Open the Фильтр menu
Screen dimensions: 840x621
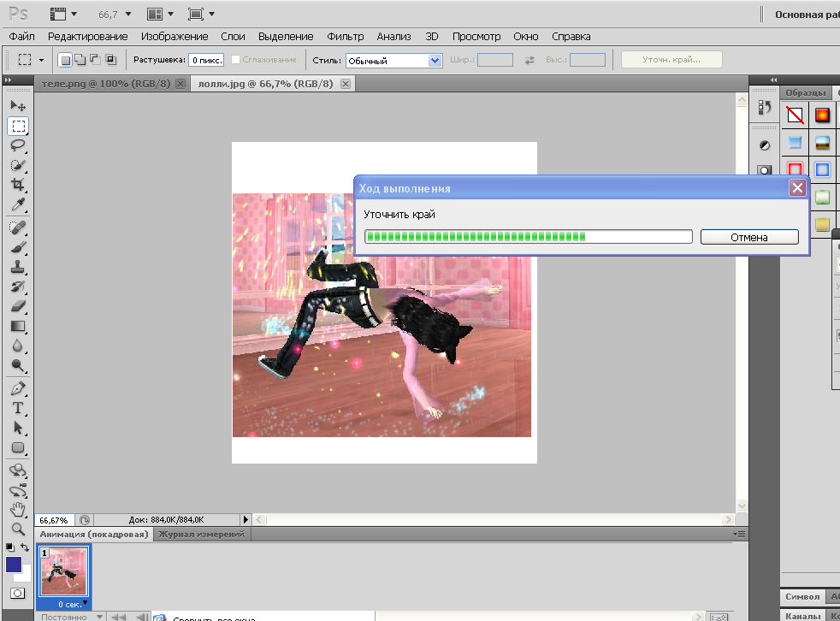click(345, 37)
